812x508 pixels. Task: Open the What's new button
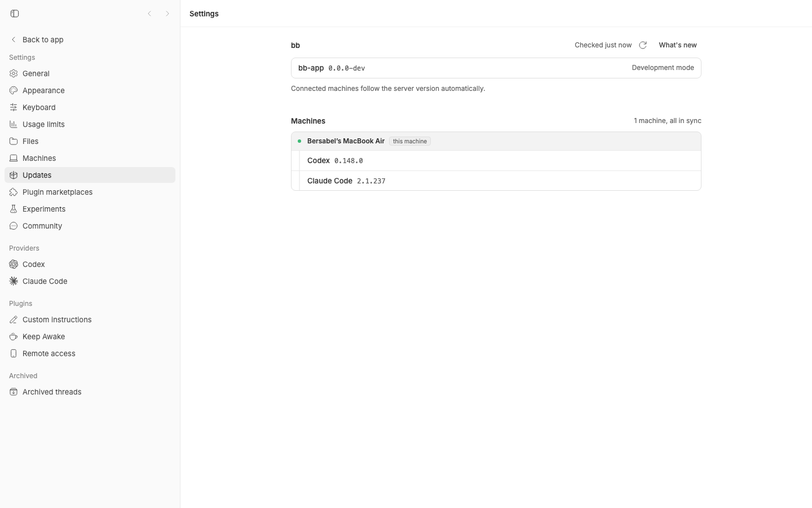click(x=678, y=45)
